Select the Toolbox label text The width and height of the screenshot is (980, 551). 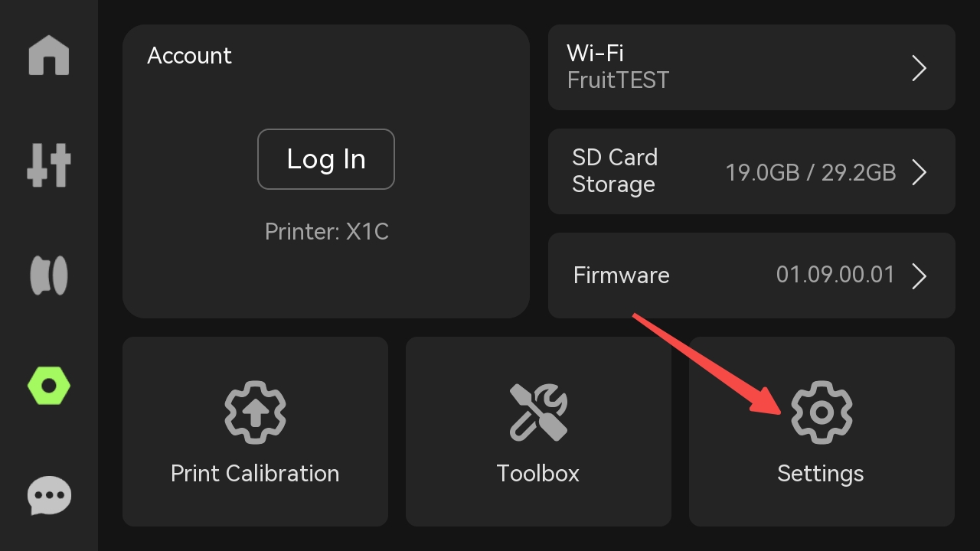(538, 474)
